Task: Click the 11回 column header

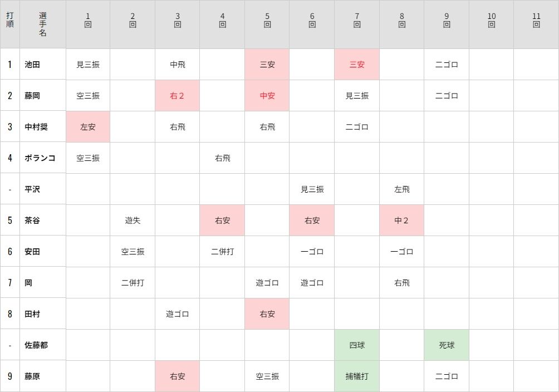Action: [x=536, y=21]
